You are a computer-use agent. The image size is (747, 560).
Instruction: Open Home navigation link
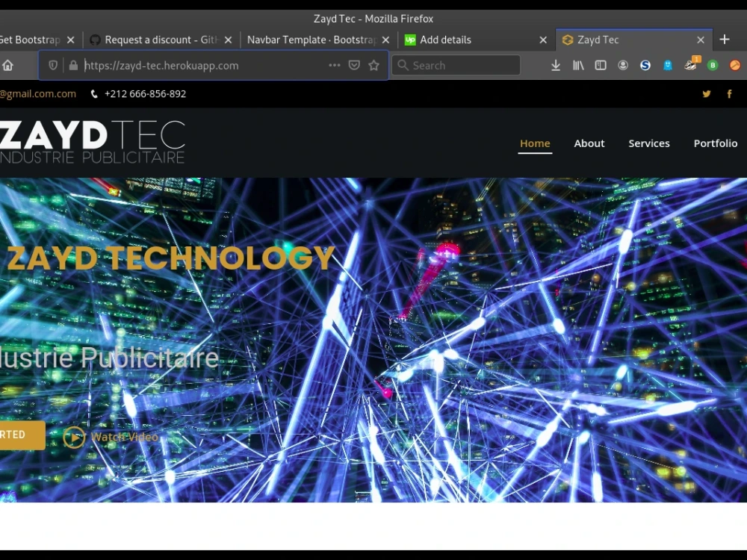click(535, 143)
